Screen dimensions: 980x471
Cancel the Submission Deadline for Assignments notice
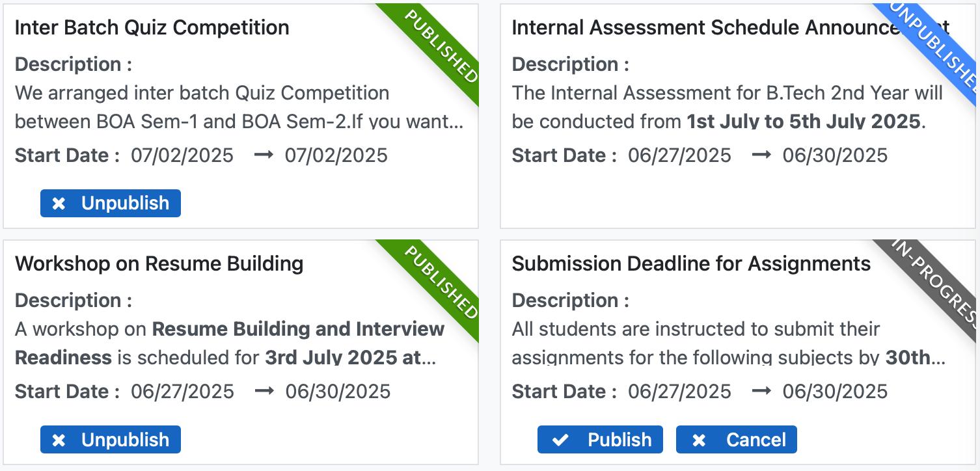(x=737, y=440)
